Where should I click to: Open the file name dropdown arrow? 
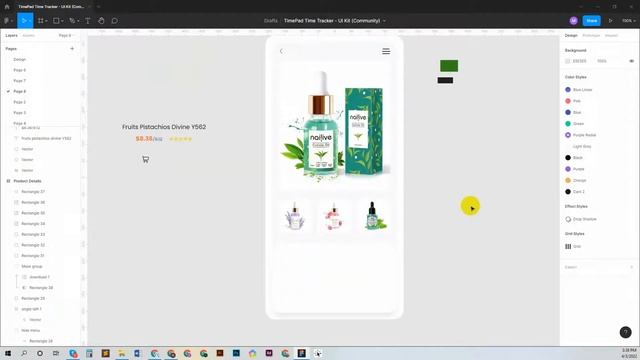pos(384,20)
